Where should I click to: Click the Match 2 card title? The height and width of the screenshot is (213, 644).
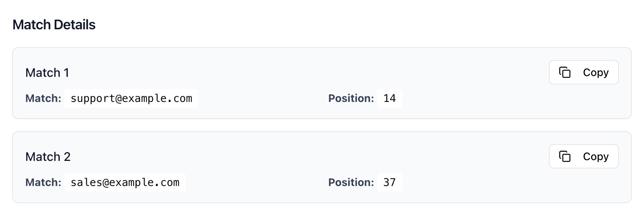coord(48,157)
